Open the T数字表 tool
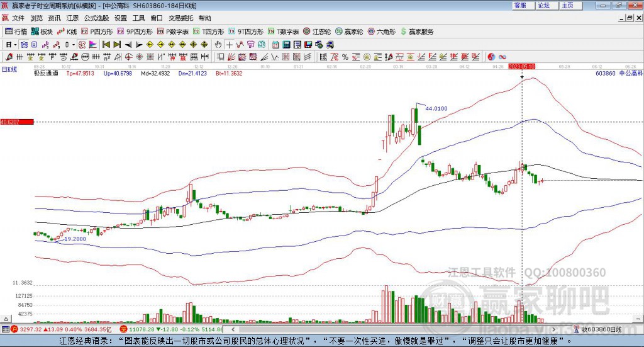This screenshot has height=347, width=644. [284, 31]
